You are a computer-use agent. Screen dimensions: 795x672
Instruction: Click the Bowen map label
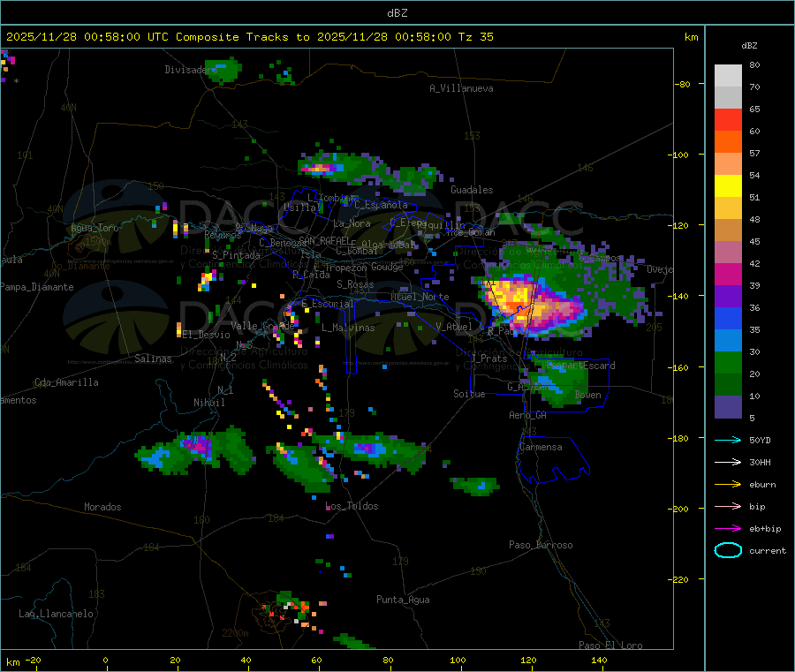tap(588, 395)
